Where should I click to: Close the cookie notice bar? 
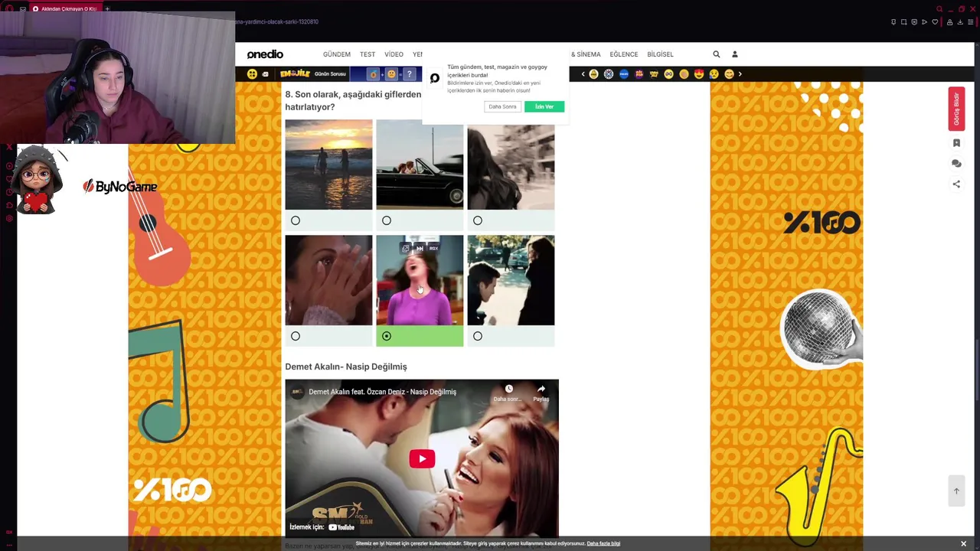963,543
